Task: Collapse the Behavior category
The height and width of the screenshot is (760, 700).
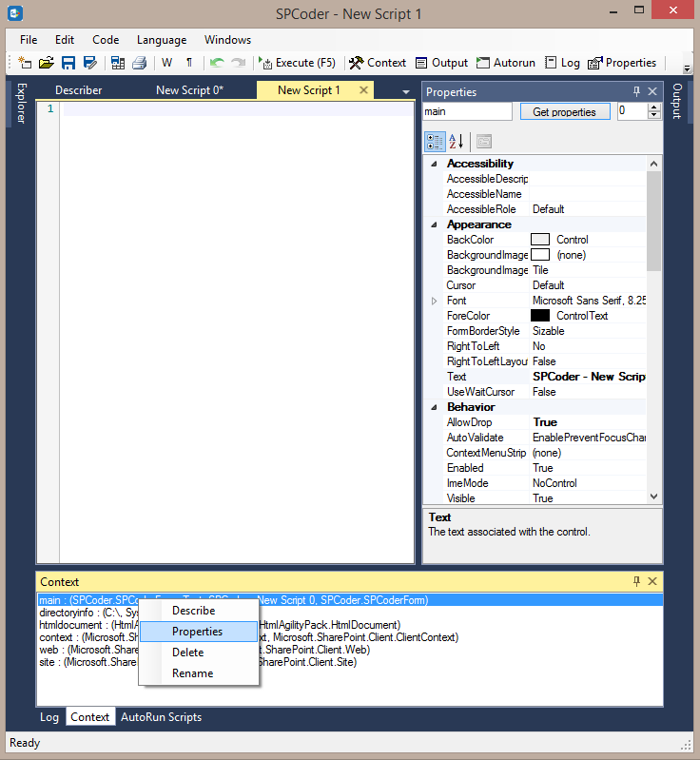Action: click(x=434, y=407)
